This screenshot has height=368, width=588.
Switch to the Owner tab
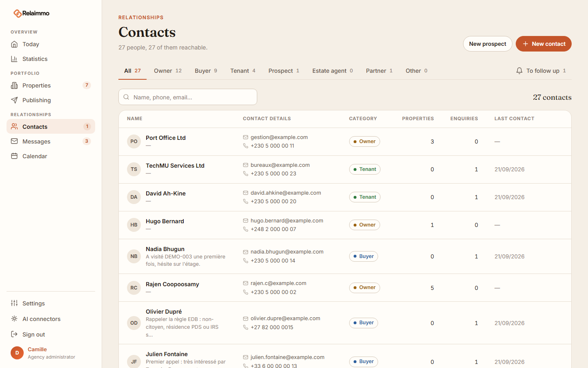168,71
